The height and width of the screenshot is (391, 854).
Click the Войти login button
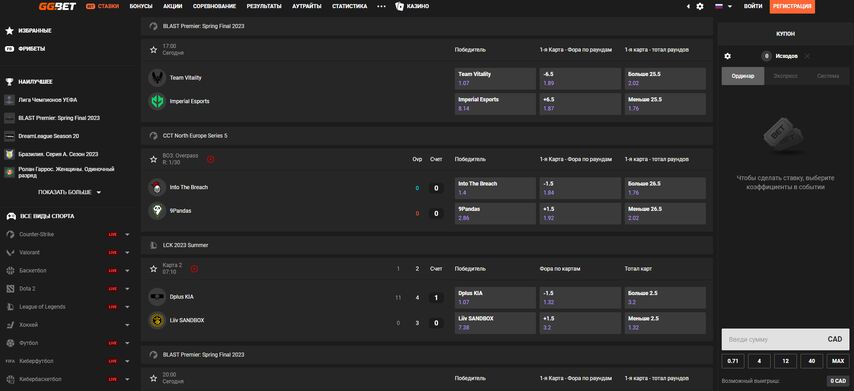[752, 7]
